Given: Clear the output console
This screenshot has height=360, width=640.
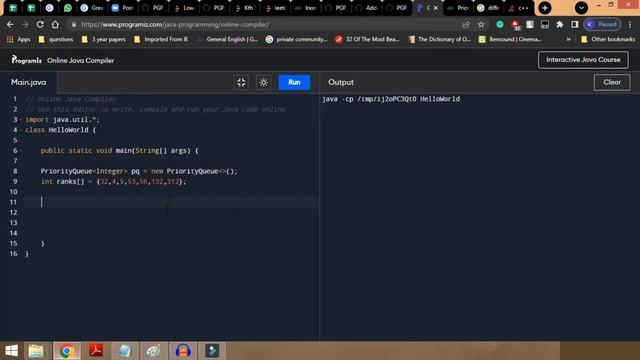Looking at the screenshot, I should pyautogui.click(x=612, y=82).
